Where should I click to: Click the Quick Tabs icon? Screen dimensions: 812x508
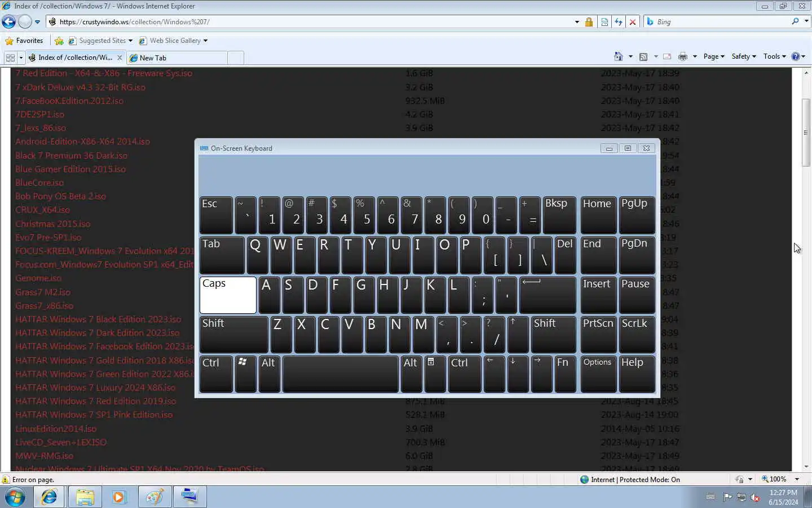(10, 58)
